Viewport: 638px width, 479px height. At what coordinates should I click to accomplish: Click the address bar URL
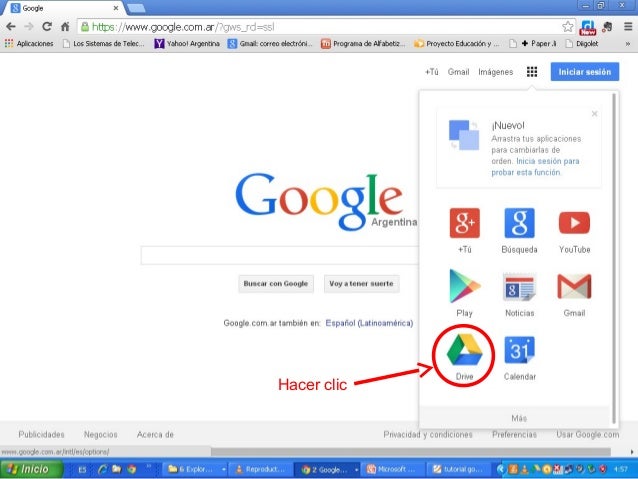(x=183, y=27)
